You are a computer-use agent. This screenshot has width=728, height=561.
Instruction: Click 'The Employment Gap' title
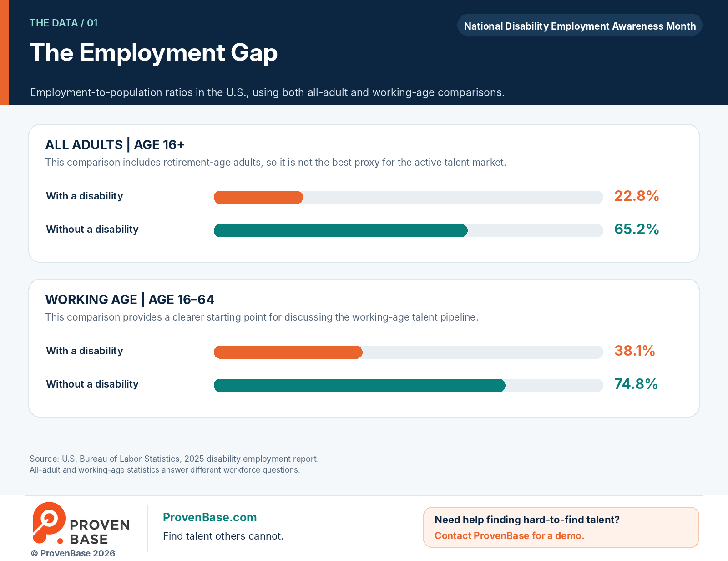point(153,53)
